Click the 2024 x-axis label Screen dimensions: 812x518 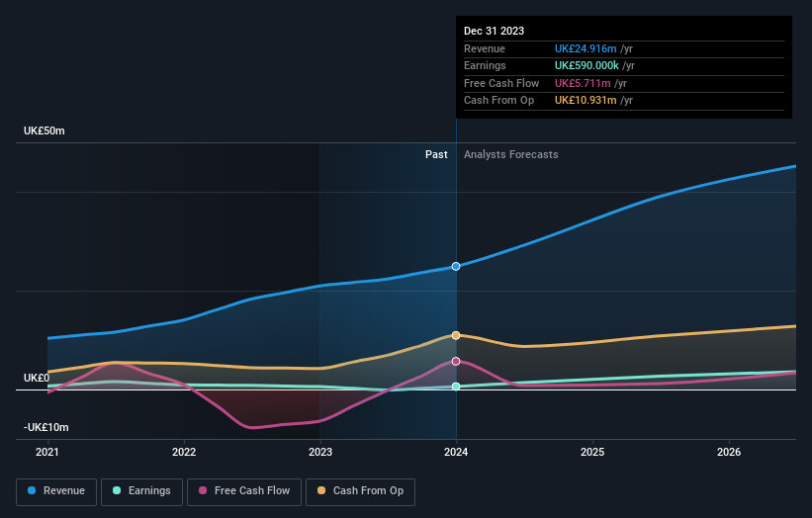(x=456, y=453)
